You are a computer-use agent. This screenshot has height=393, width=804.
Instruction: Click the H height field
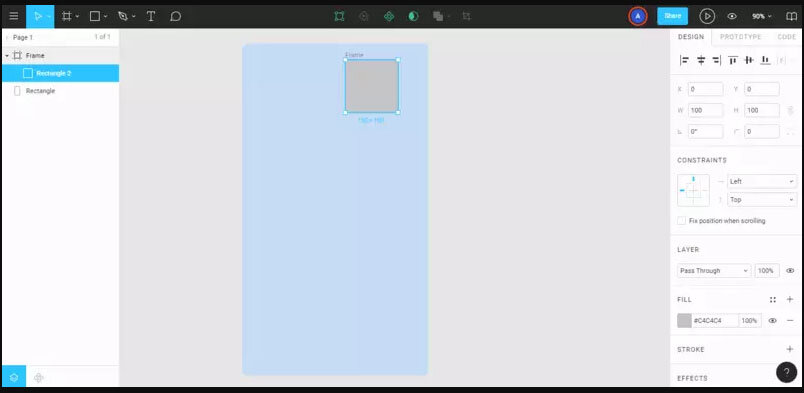[x=761, y=110]
